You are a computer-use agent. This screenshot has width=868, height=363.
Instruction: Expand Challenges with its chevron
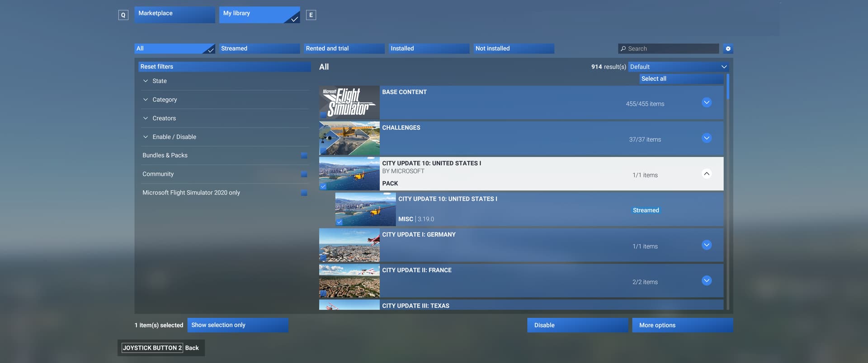tap(707, 138)
